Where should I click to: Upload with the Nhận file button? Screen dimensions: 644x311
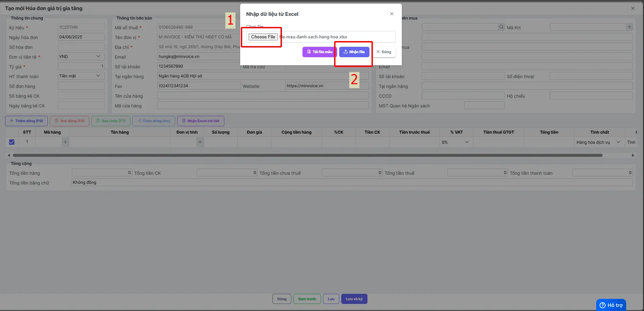354,52
